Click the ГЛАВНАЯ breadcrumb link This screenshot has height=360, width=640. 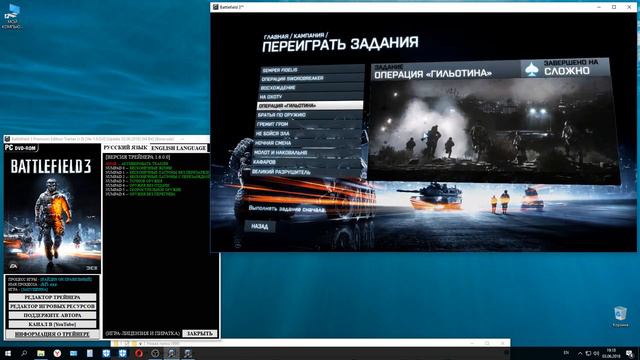click(276, 37)
